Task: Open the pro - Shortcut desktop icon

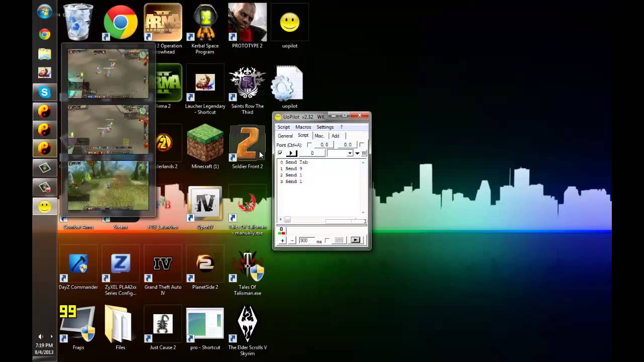Action: click(x=205, y=328)
